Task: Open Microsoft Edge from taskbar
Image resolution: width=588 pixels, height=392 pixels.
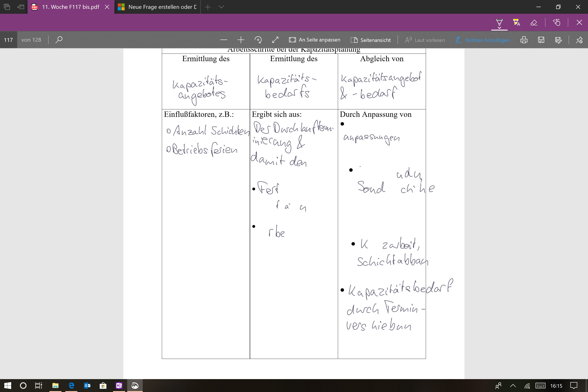Action: pyautogui.click(x=71, y=386)
